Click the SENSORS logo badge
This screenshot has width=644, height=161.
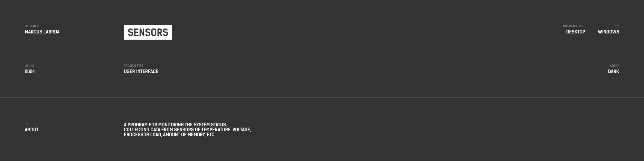point(148,32)
